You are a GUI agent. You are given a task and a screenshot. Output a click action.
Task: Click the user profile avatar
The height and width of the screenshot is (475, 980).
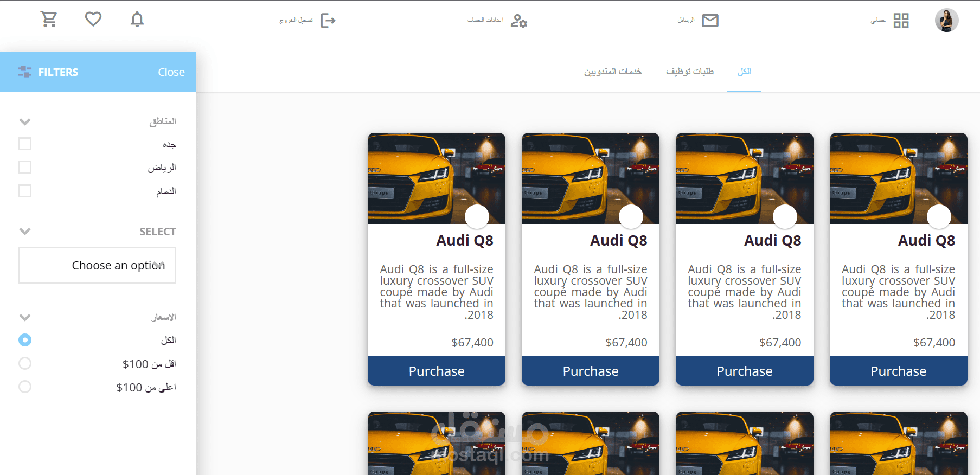click(x=947, y=20)
